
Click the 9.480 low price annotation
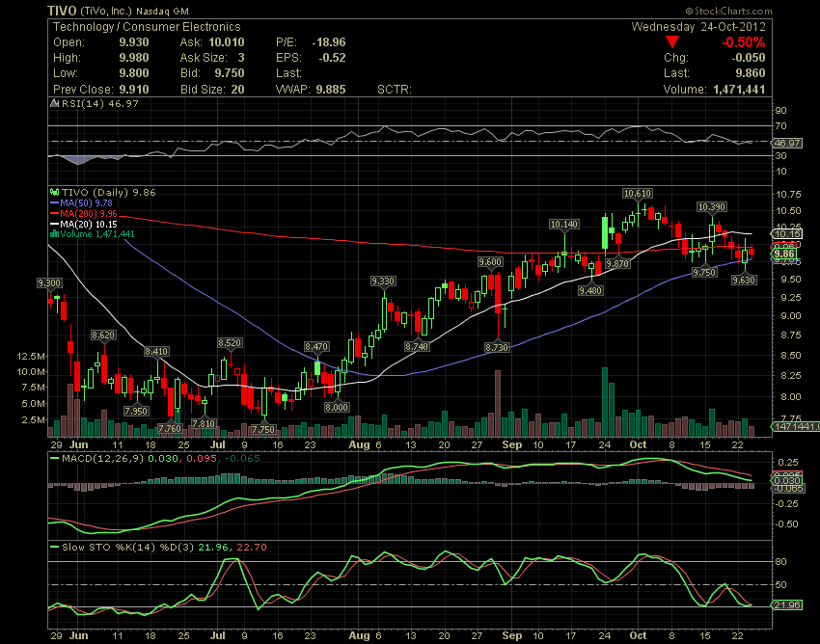(x=590, y=290)
